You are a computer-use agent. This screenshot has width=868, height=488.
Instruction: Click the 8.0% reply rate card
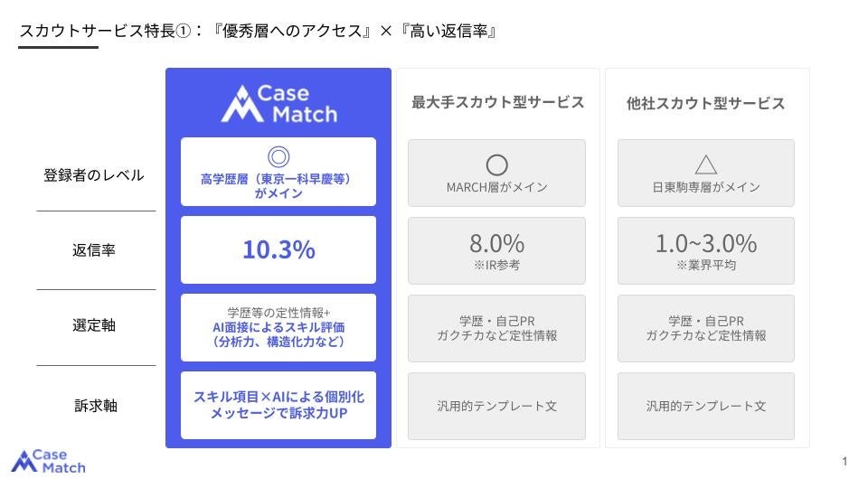(496, 250)
